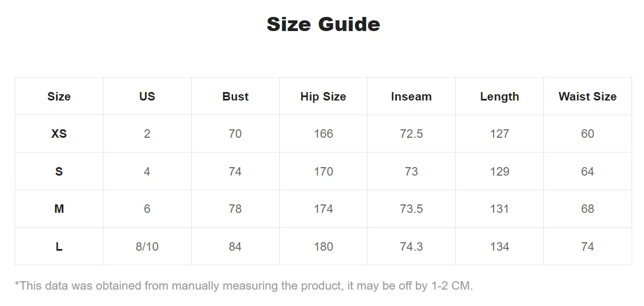
Task: Click the Length column header
Action: pyautogui.click(x=499, y=97)
